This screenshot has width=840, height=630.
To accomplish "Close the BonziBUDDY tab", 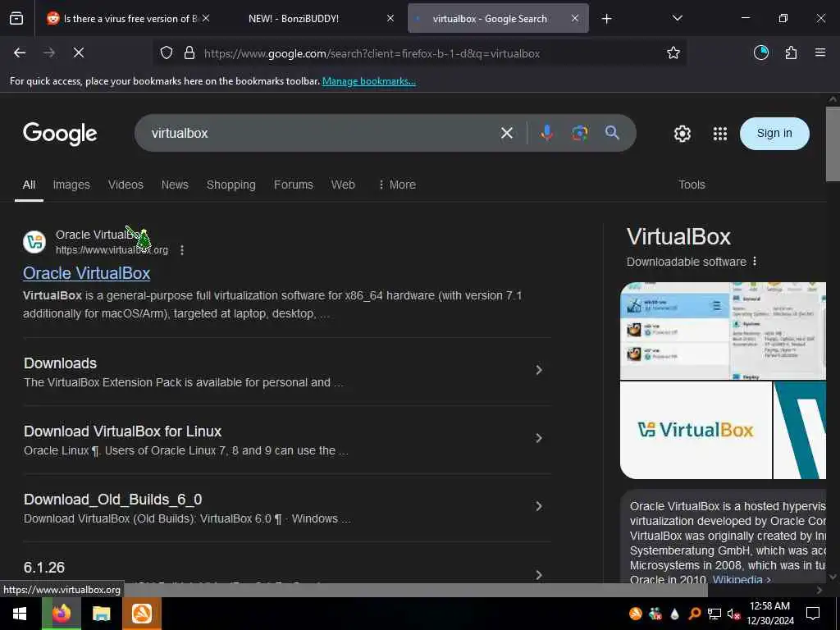I will tap(390, 18).
